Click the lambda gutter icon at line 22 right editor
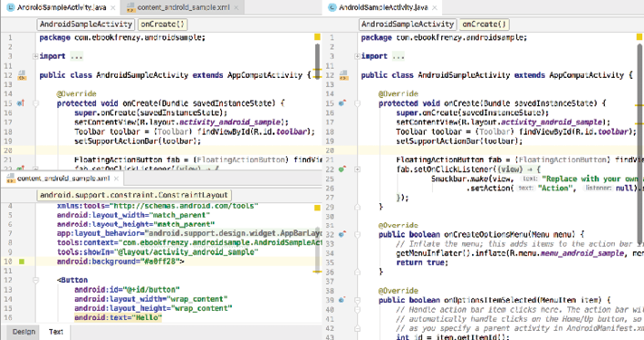 click(x=341, y=169)
